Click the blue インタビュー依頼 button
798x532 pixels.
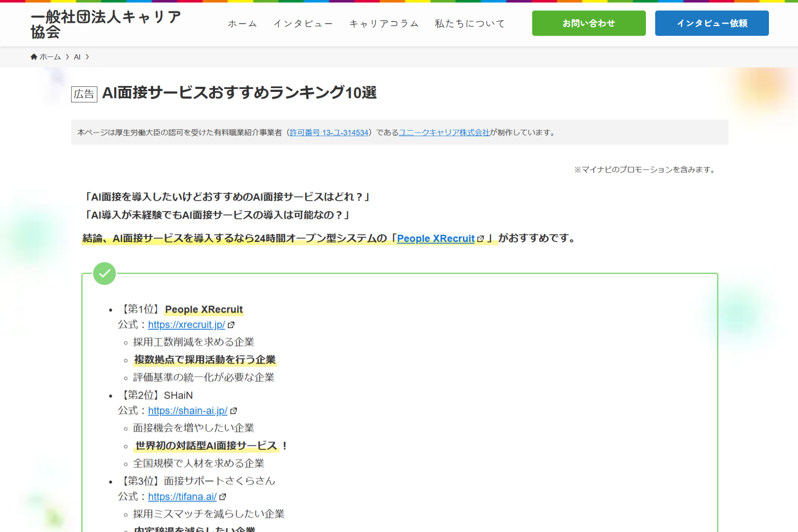tap(712, 23)
